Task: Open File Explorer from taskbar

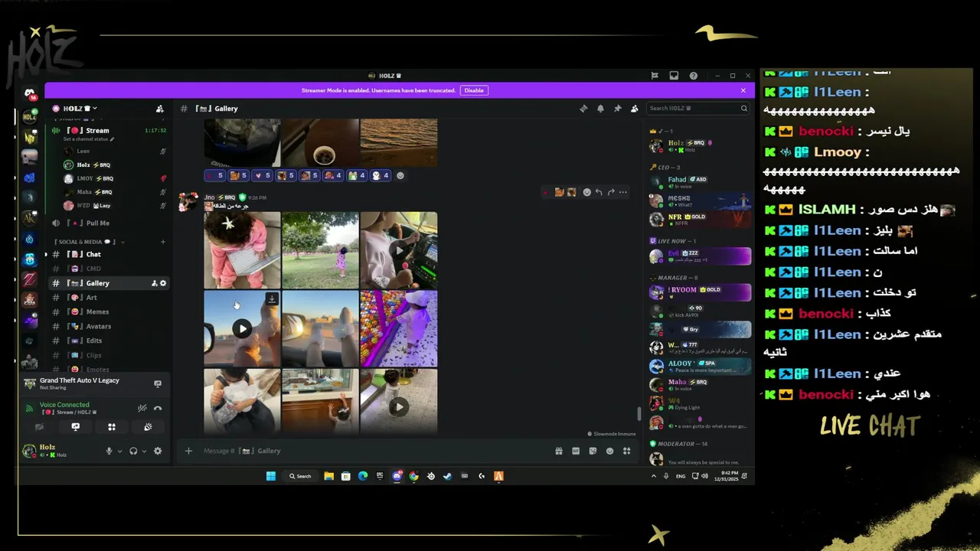Action: pyautogui.click(x=328, y=476)
